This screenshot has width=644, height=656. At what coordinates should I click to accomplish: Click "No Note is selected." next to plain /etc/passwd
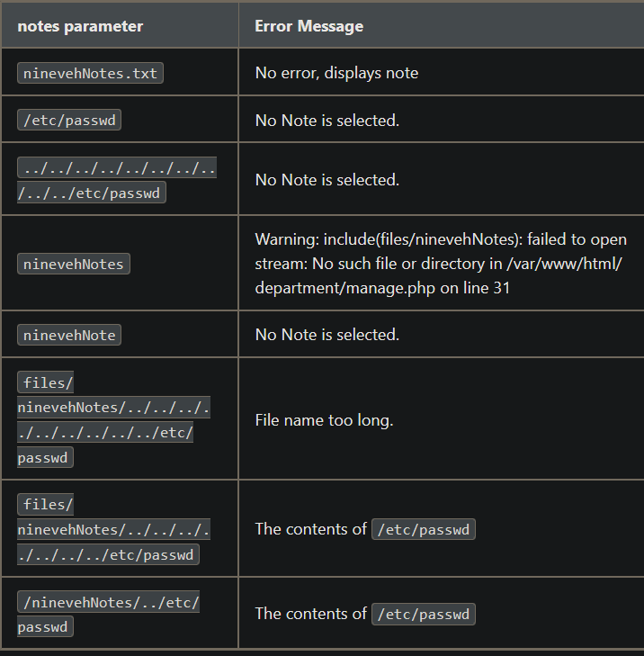pos(326,121)
